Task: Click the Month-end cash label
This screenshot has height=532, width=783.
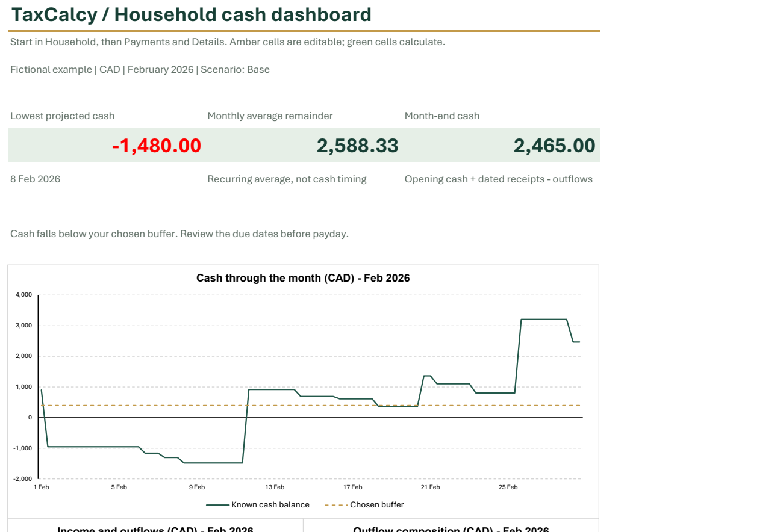Action: [x=442, y=116]
